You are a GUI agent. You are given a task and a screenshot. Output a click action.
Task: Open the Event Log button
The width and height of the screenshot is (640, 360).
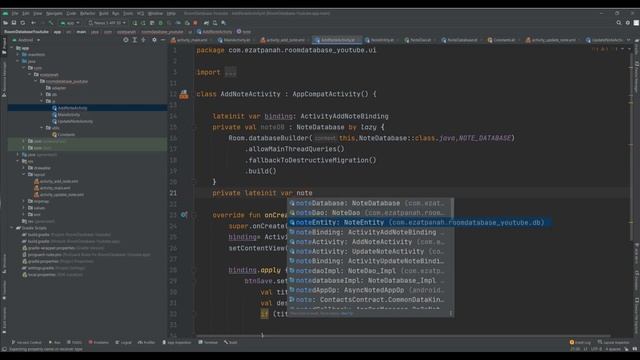tap(580, 342)
